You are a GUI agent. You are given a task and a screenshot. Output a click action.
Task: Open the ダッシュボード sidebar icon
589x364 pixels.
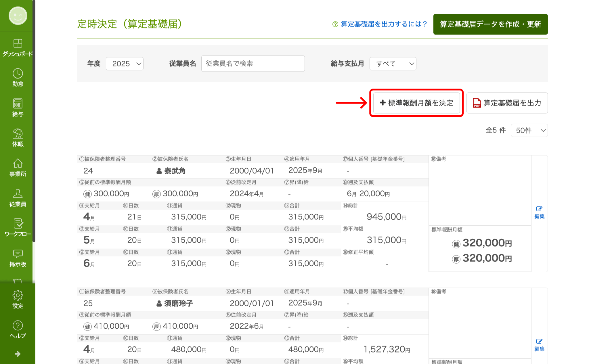pyautogui.click(x=18, y=44)
